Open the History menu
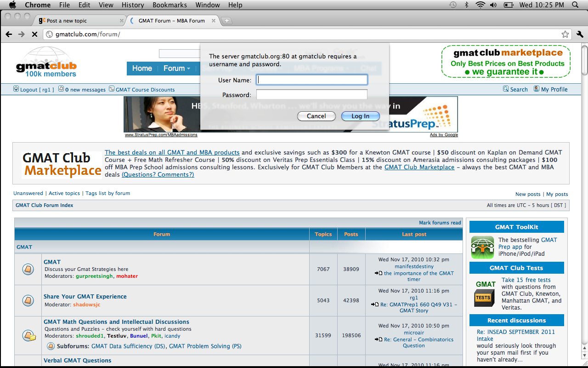The height and width of the screenshot is (368, 588). pyautogui.click(x=133, y=5)
